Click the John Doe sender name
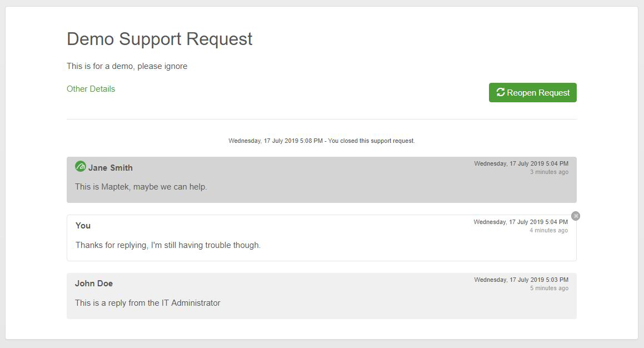 click(x=94, y=284)
